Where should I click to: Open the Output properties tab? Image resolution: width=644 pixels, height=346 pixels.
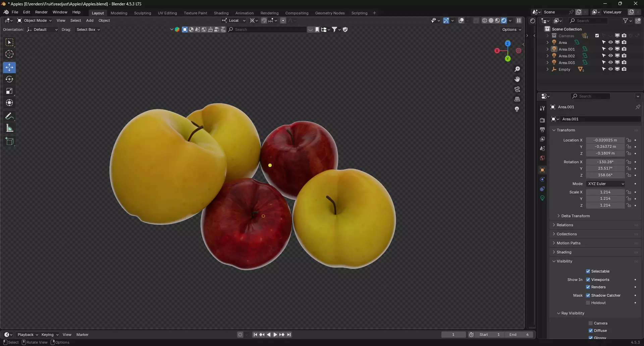click(542, 129)
